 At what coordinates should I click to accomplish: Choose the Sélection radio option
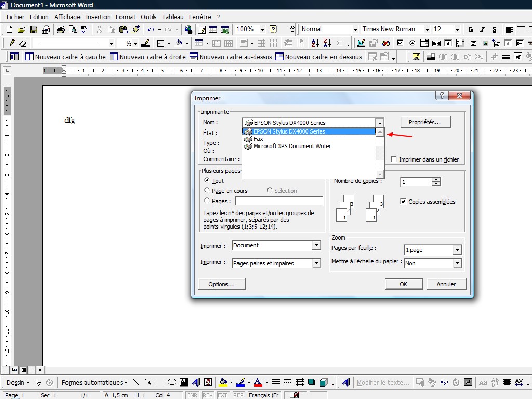tap(269, 190)
